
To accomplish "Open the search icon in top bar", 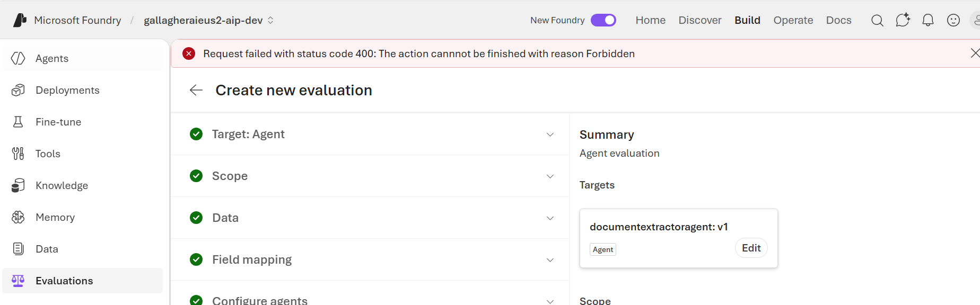I will tap(877, 21).
